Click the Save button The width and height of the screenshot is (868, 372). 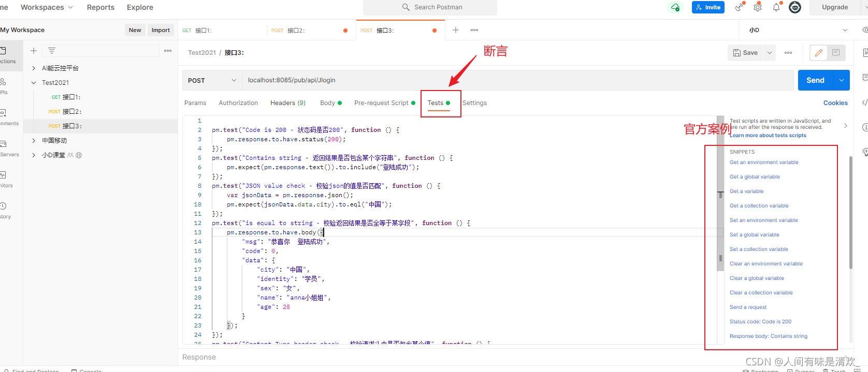pos(745,53)
